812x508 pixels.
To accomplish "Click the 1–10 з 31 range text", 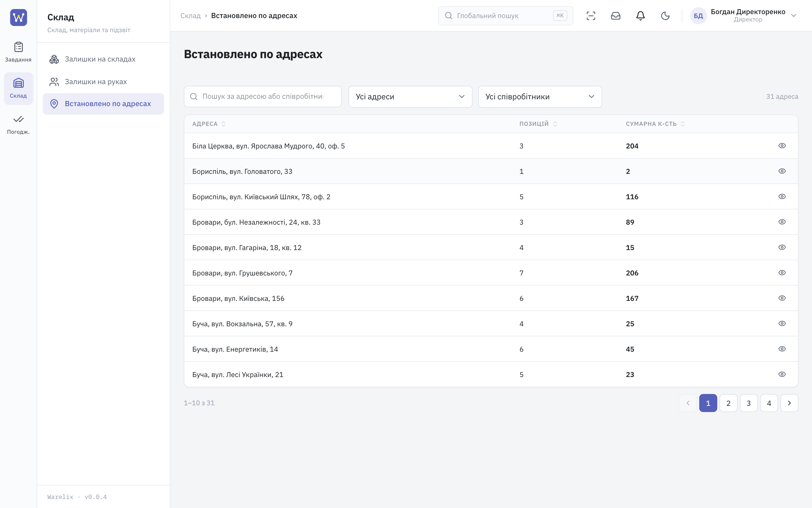I will tap(199, 403).
